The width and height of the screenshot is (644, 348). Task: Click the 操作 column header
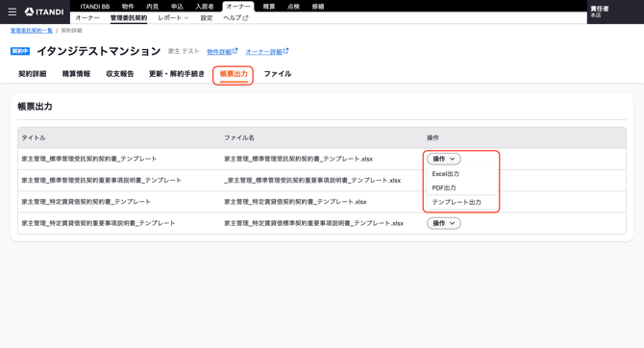tap(433, 137)
